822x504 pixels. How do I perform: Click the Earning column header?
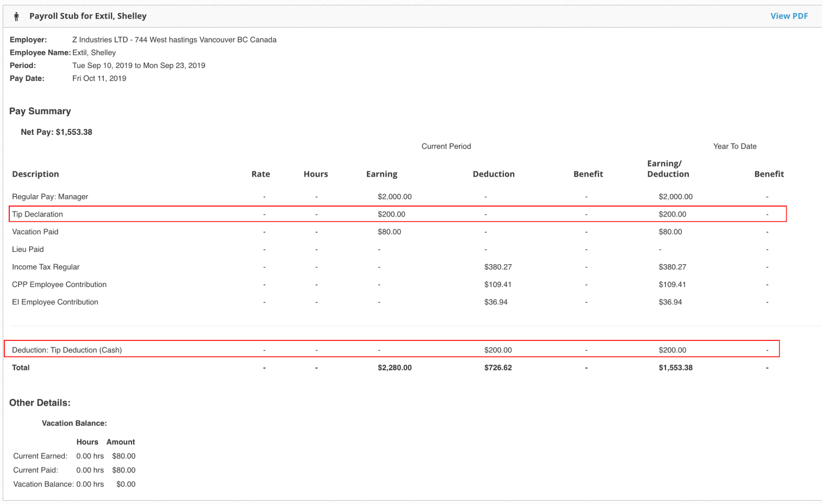click(382, 174)
